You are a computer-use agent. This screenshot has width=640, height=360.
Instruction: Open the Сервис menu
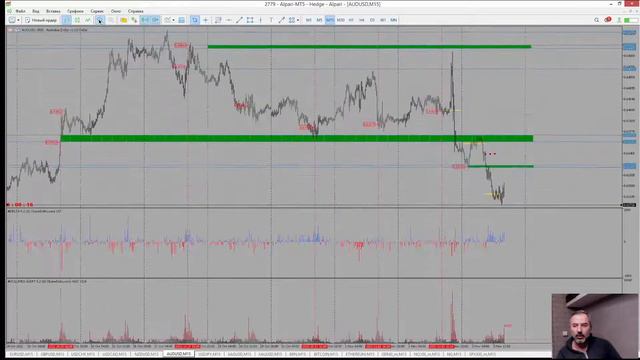pos(97,11)
